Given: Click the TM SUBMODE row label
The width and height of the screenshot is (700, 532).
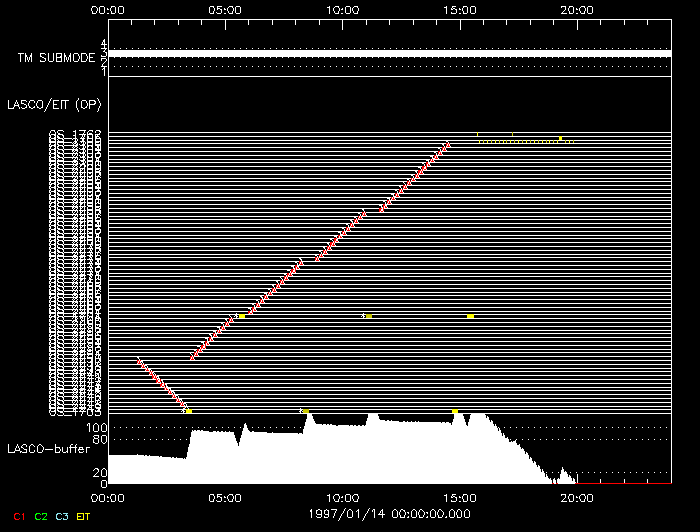Looking at the screenshot, I should (x=58, y=57).
